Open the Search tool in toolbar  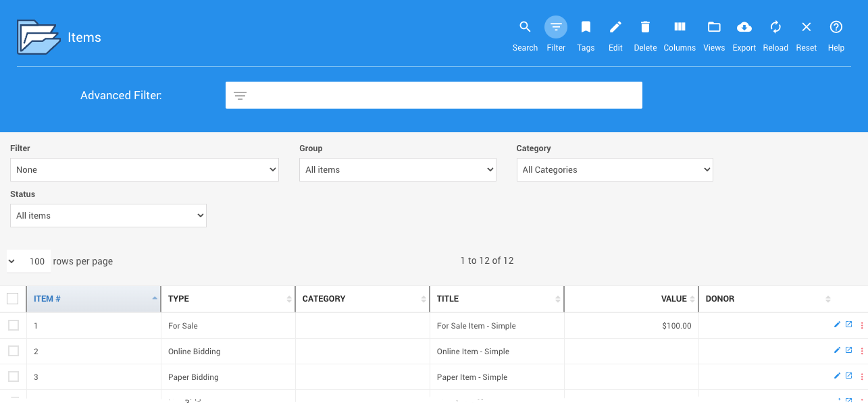(x=525, y=28)
